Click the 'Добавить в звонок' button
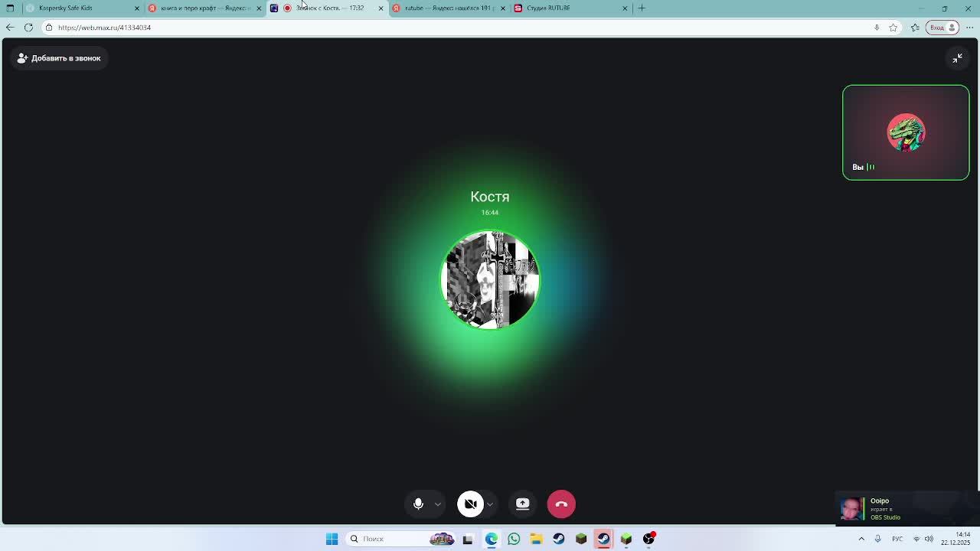The height and width of the screenshot is (551, 980). [x=59, y=58]
